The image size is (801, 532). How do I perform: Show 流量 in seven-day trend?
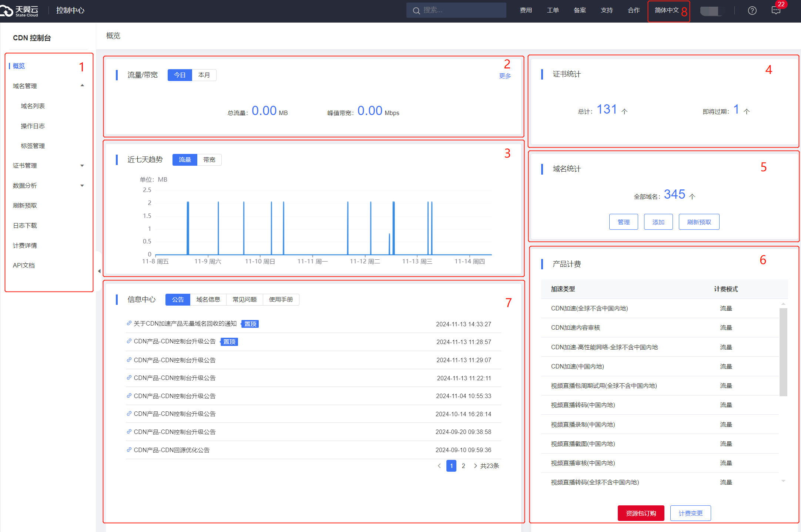point(185,160)
